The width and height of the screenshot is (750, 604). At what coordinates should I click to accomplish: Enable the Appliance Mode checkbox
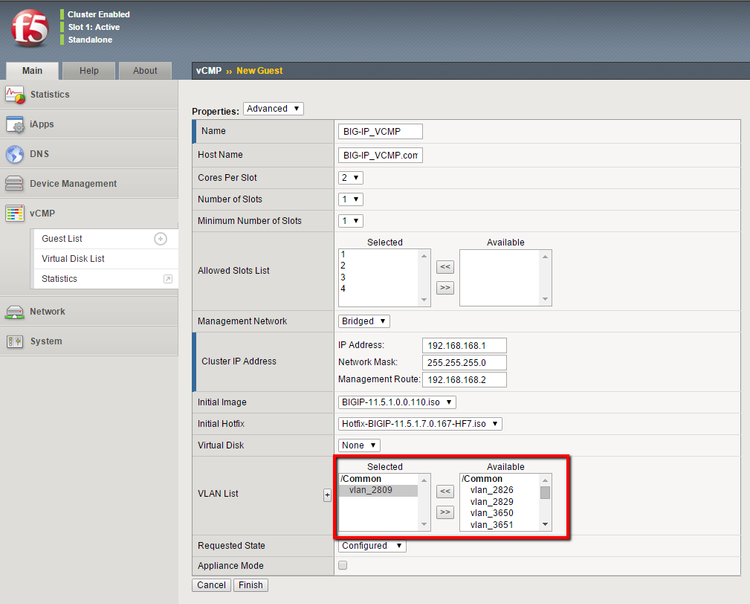pyautogui.click(x=344, y=566)
